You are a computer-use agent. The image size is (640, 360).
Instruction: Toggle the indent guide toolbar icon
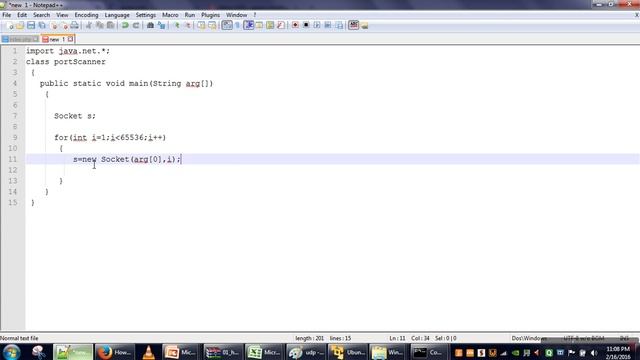tap(248, 25)
